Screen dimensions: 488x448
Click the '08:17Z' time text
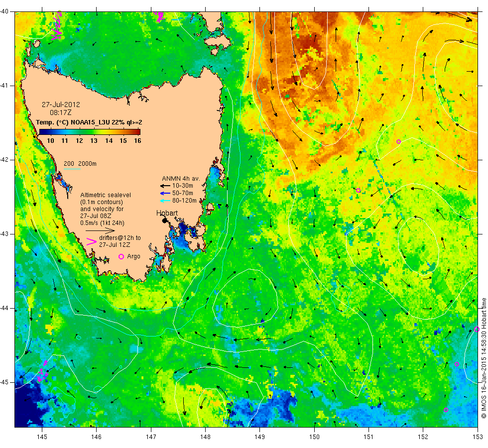tap(61, 112)
